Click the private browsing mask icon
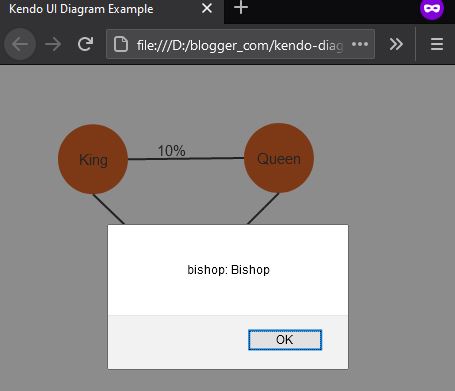Screen dimensions: 455x391 [432, 8]
